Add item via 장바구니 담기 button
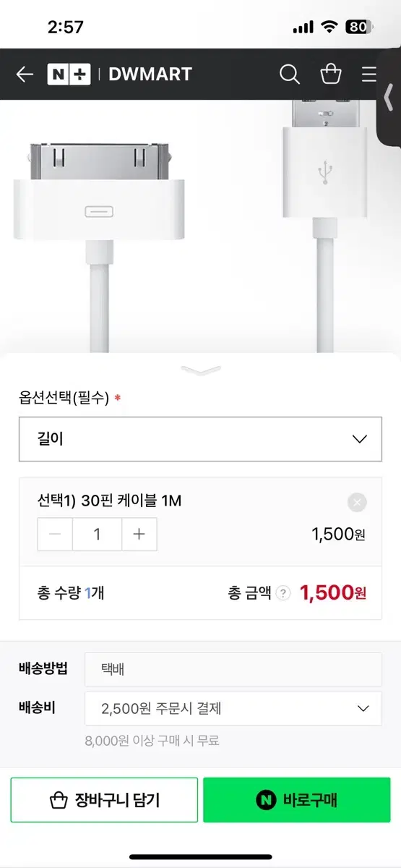The width and height of the screenshot is (401, 868). (104, 800)
